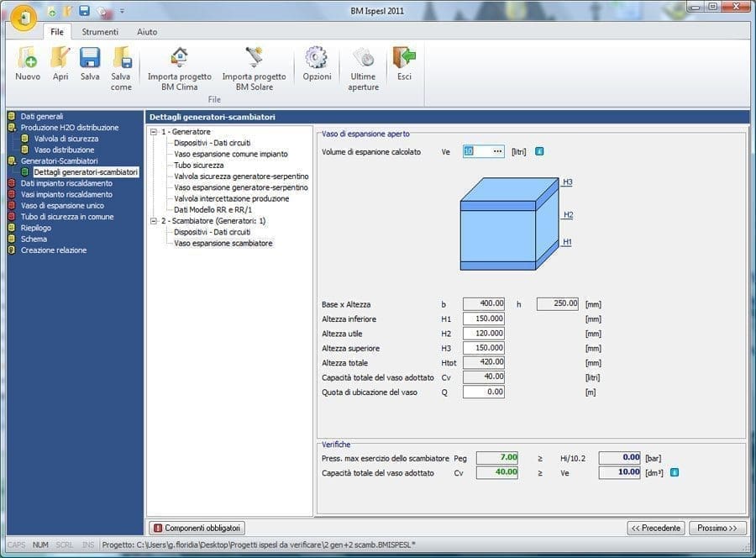Collapse the 1 - Generatore tree node
Viewport: 756px width, 558px height.
pyautogui.click(x=154, y=132)
